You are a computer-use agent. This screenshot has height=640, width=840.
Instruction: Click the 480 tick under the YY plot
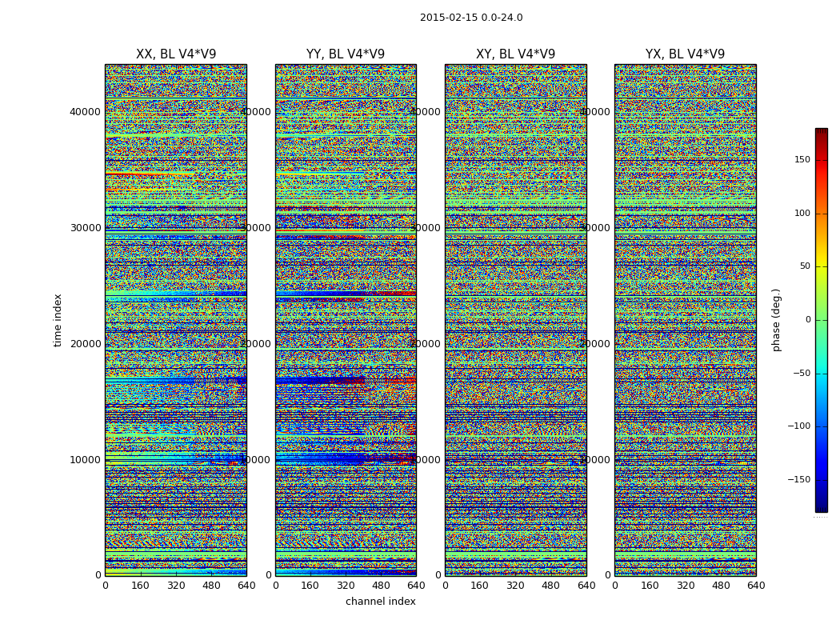[x=381, y=586]
